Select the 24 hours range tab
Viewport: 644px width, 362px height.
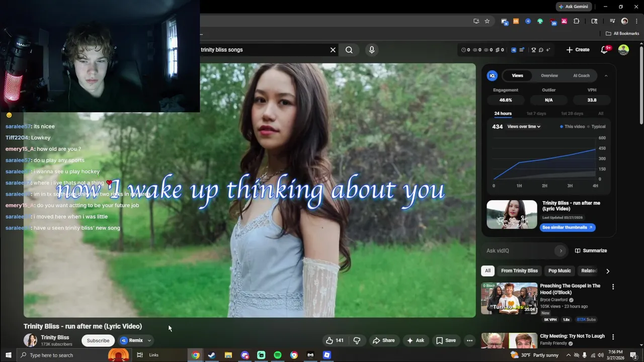point(503,114)
